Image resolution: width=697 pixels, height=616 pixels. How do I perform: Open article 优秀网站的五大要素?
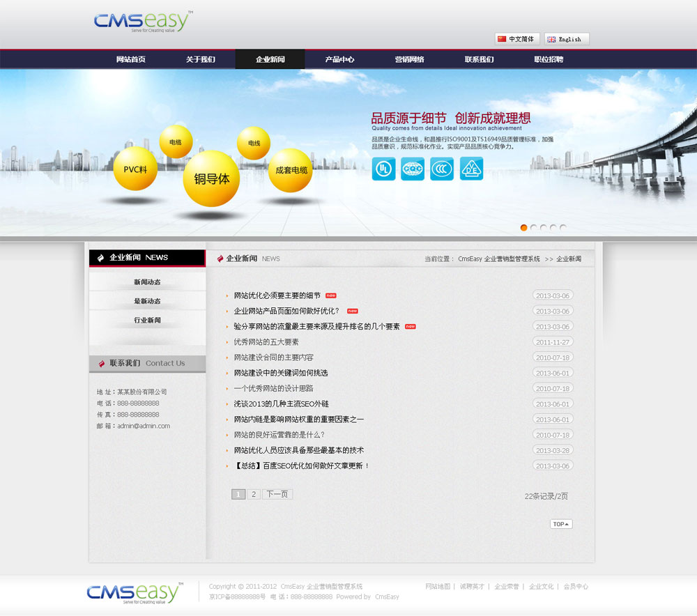tap(266, 342)
